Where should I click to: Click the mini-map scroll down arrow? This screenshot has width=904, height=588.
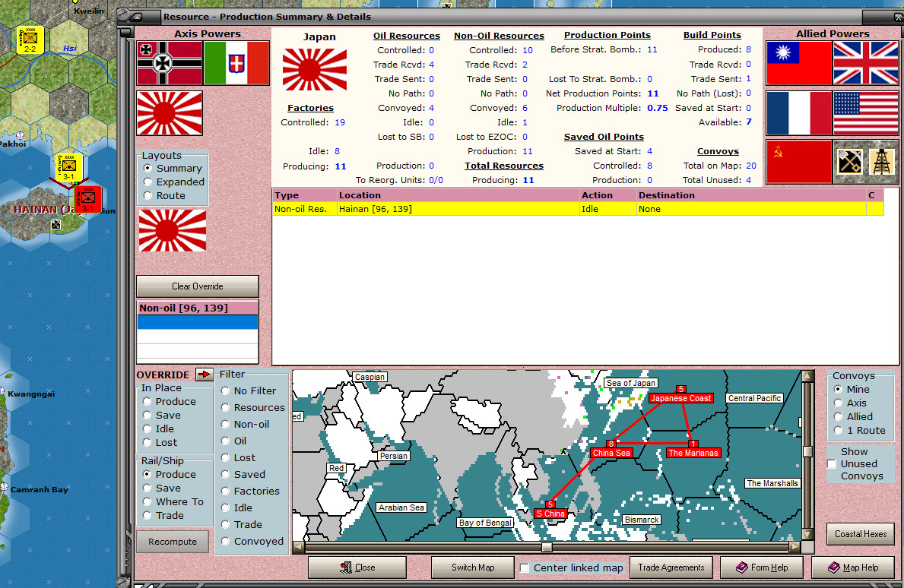click(x=807, y=534)
